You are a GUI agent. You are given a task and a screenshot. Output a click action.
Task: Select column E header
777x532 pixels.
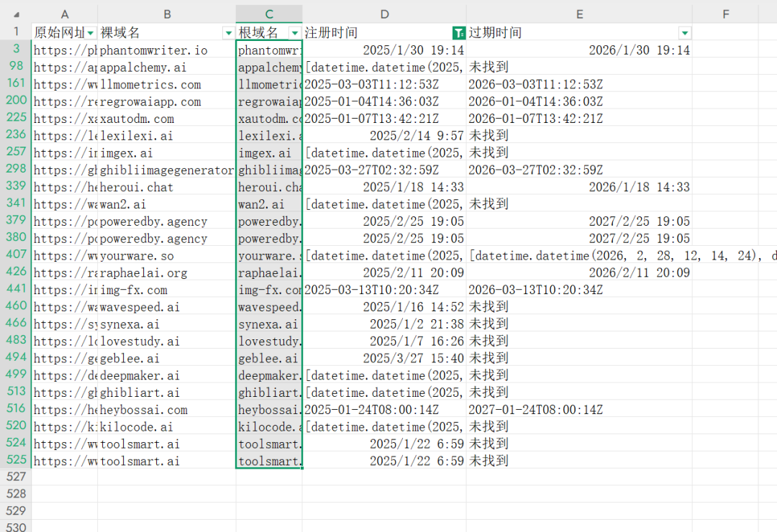579,14
